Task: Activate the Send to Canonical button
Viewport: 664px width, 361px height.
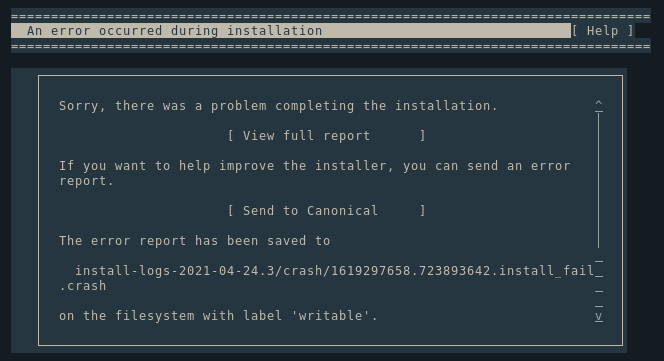Action: click(x=326, y=211)
